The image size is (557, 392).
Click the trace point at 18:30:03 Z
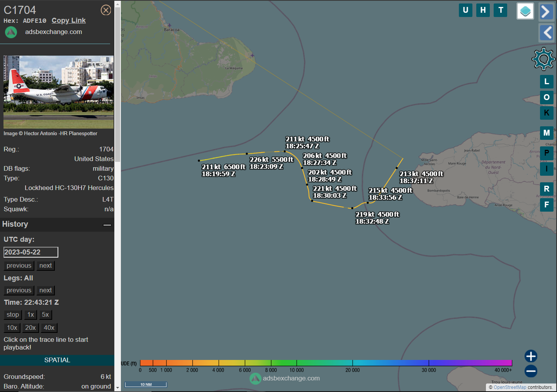(312, 201)
